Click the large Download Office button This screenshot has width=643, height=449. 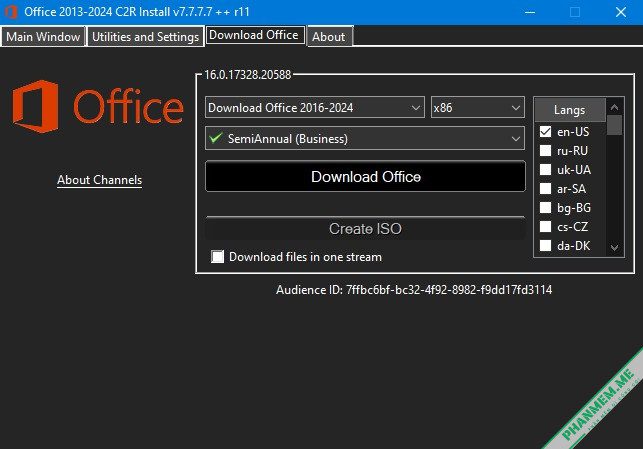click(365, 176)
